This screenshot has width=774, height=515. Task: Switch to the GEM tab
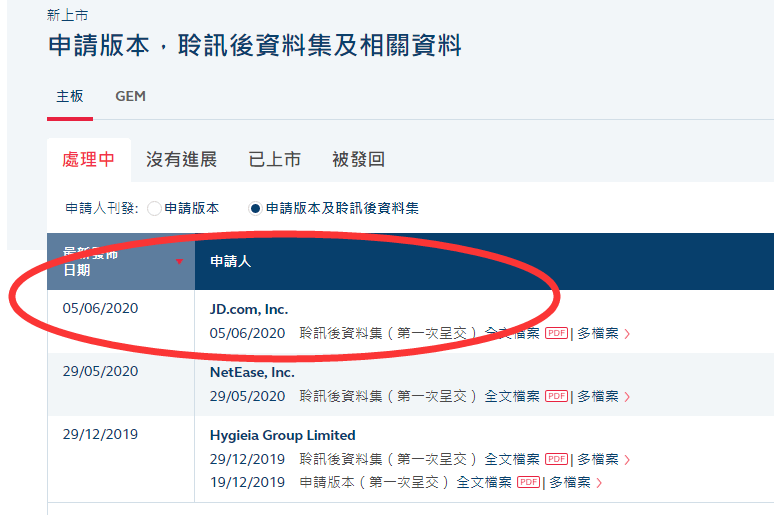point(130,96)
